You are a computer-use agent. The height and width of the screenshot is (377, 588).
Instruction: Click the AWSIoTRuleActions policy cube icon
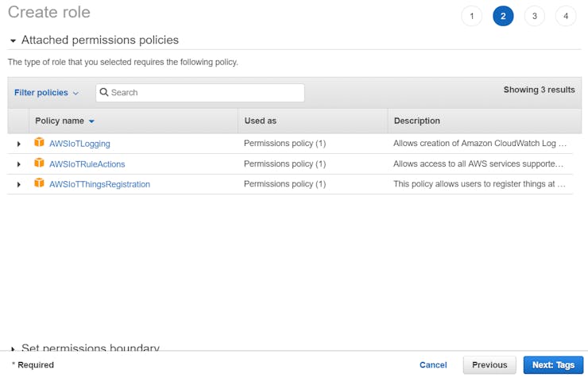tap(39, 163)
